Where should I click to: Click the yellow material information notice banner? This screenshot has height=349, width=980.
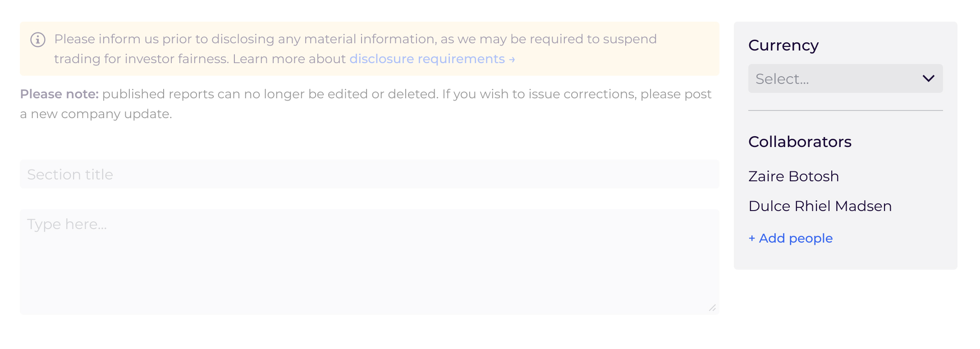tap(370, 49)
